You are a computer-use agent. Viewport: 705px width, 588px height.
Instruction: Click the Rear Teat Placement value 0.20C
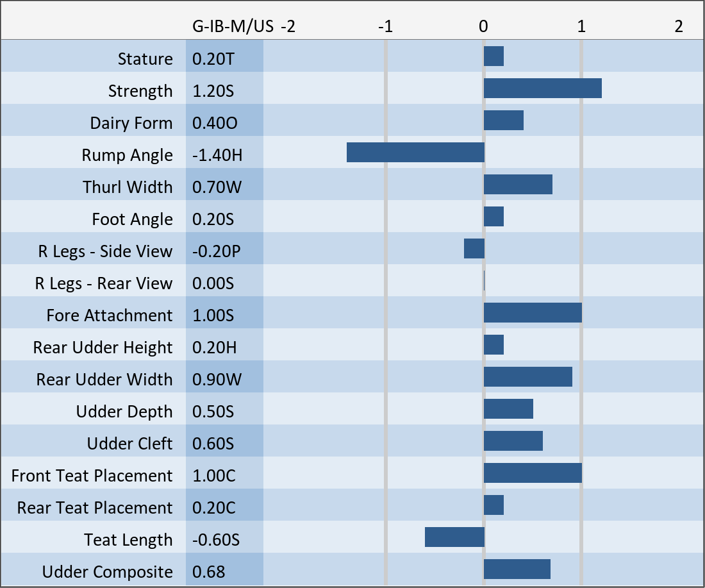pyautogui.click(x=214, y=508)
